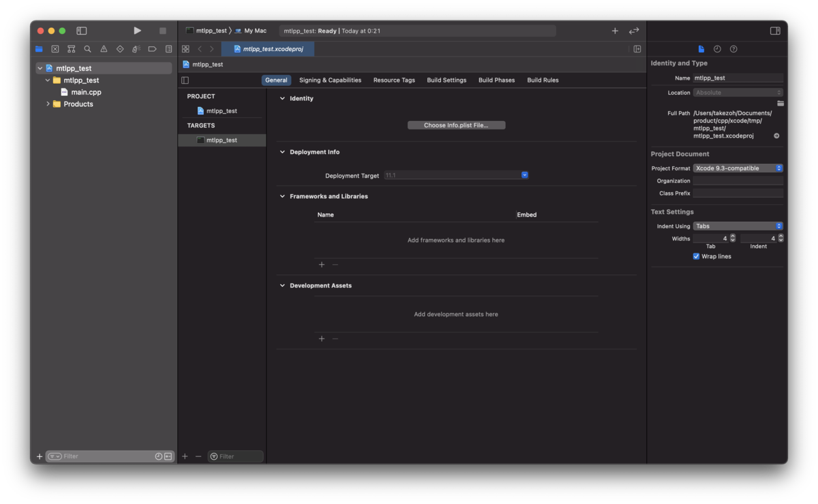Open the Indent Using dropdown
The height and width of the screenshot is (504, 818).
pos(738,226)
